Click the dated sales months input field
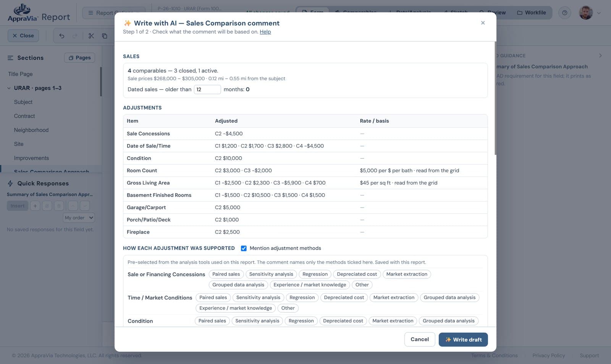 207,89
